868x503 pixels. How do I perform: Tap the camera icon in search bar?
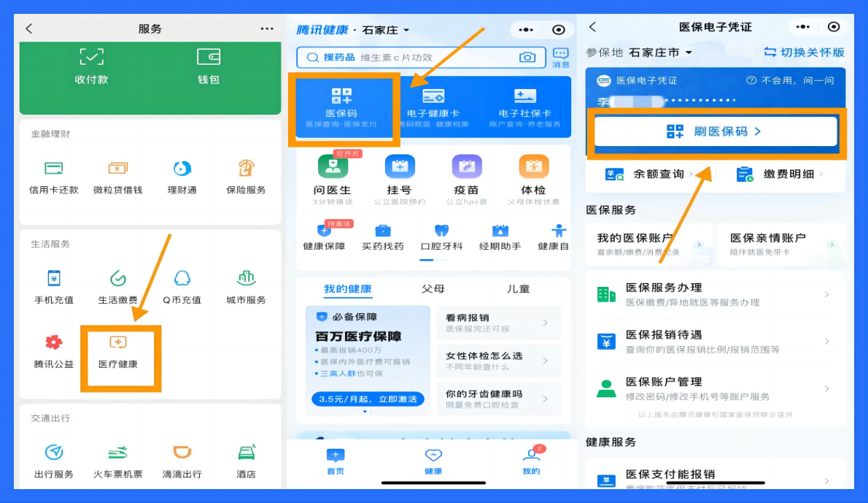click(x=527, y=58)
